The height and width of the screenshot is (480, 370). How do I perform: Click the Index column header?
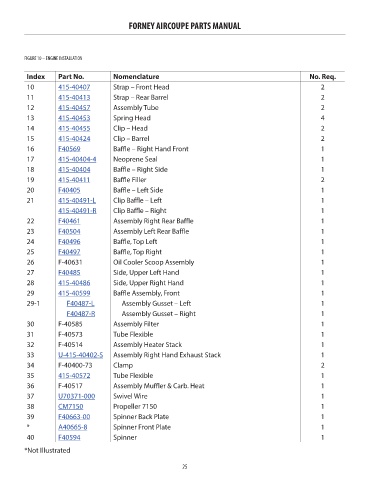(36, 77)
